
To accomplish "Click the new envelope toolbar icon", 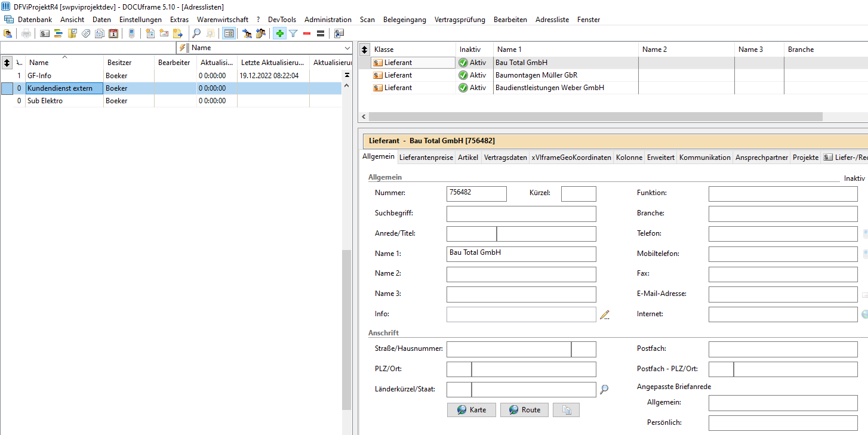I will click(164, 33).
